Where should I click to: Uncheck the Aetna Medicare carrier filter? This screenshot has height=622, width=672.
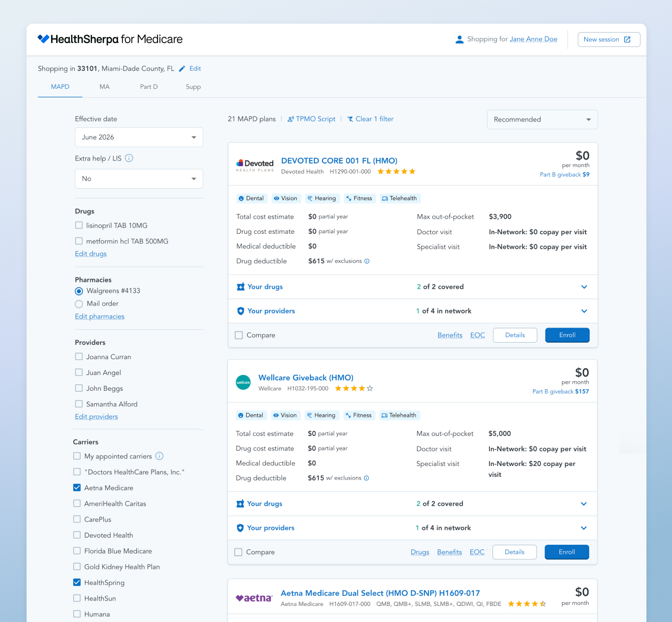77,488
